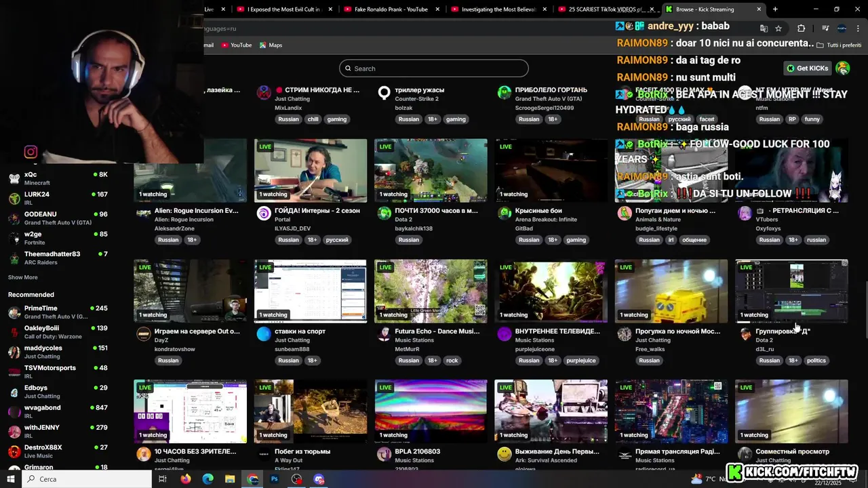868x488 pixels.
Task: Open OakleyBoiii avatar in Recommended list
Action: (x=14, y=332)
